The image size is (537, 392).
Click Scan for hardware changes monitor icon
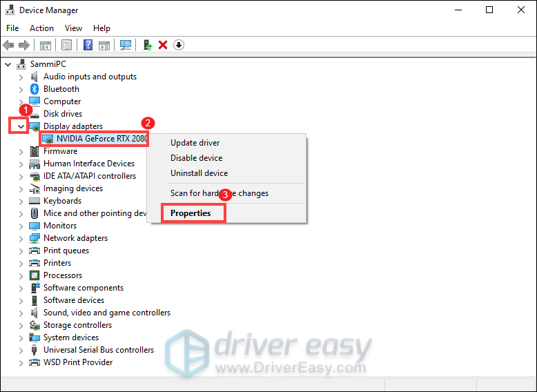point(126,45)
